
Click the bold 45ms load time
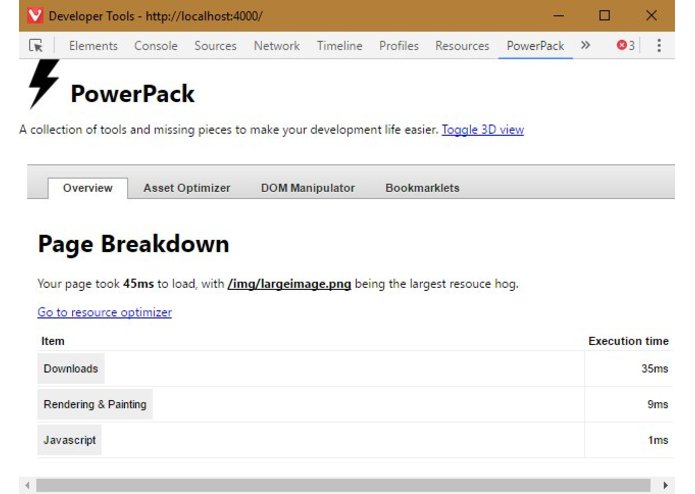tap(138, 284)
